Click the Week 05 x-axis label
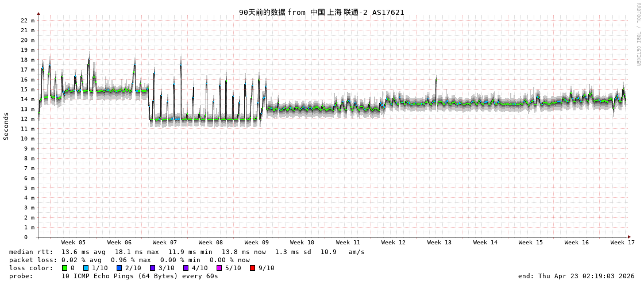 coord(74,243)
